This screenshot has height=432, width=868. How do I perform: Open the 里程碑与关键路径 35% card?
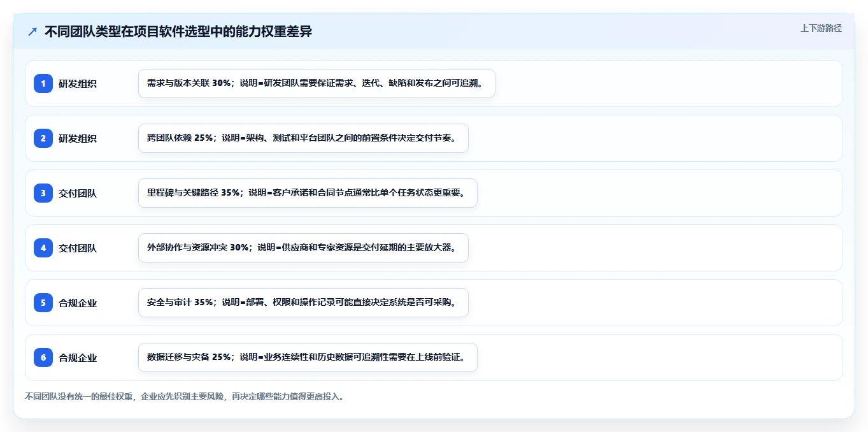[x=308, y=193]
